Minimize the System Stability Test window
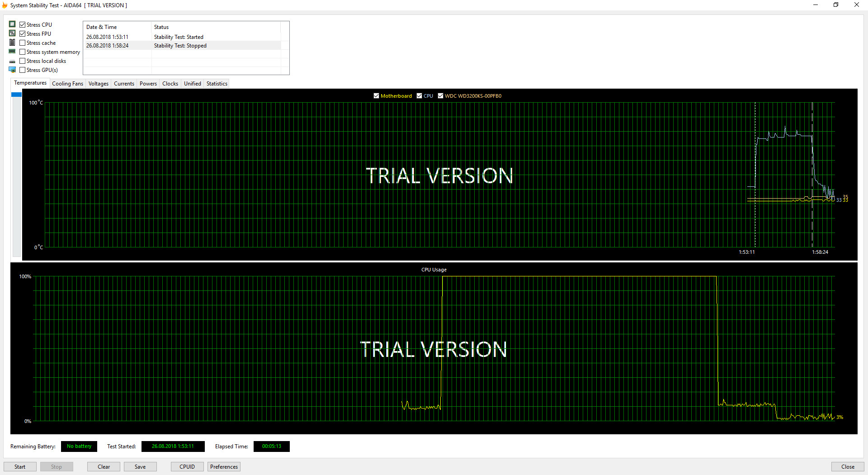Screen dimensions: 868x475 tap(816, 5)
